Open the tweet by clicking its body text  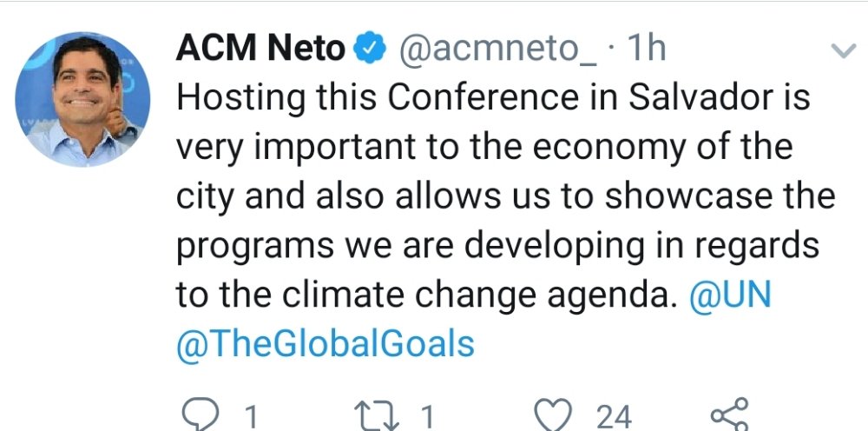click(486, 196)
